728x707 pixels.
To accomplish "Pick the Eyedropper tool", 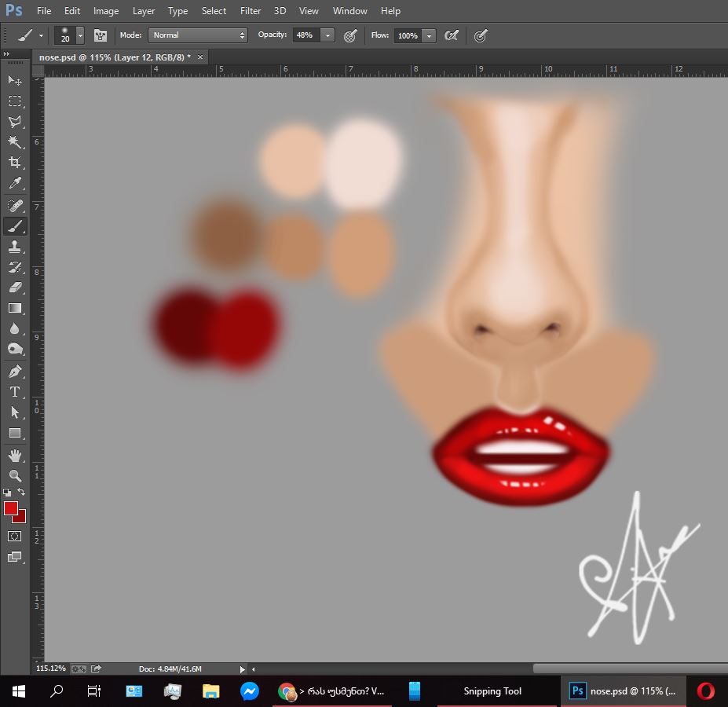I will [15, 184].
